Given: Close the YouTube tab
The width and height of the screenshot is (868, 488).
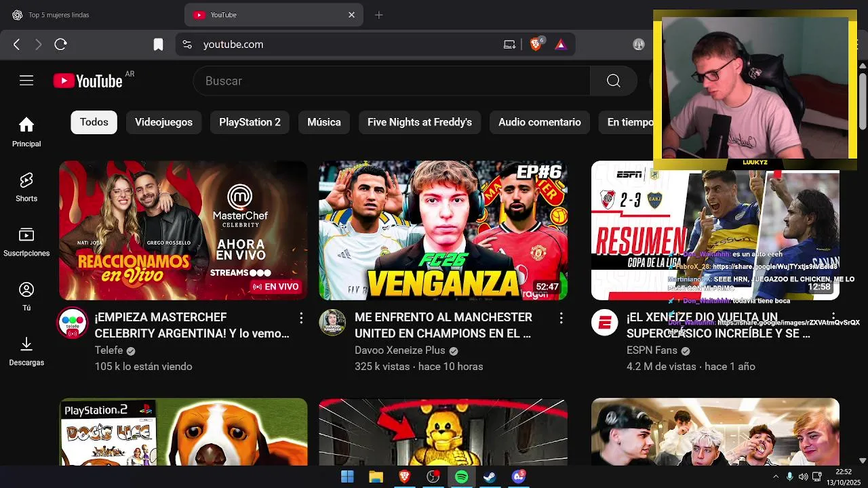Looking at the screenshot, I should 351,15.
